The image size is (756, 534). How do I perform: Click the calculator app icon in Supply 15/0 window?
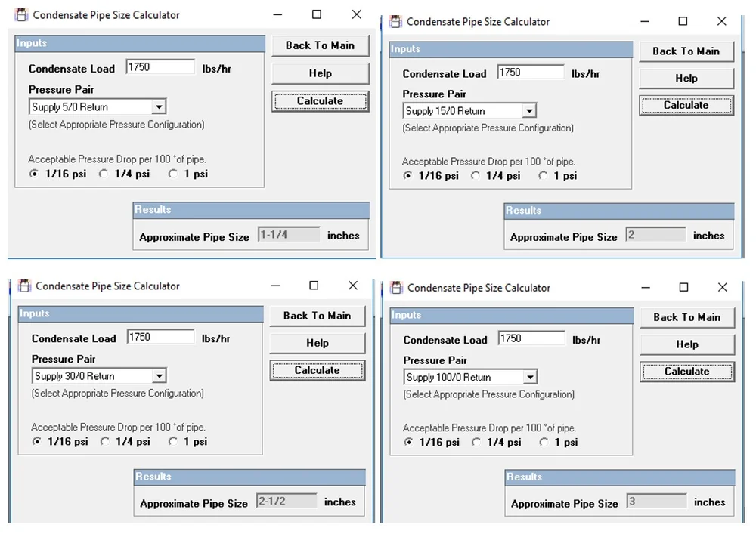(x=394, y=21)
